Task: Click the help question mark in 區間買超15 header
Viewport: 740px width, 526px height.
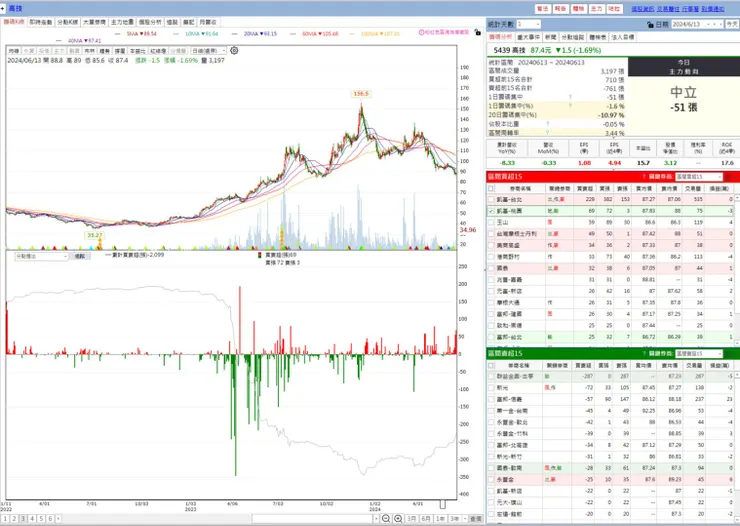Action: 643,176
